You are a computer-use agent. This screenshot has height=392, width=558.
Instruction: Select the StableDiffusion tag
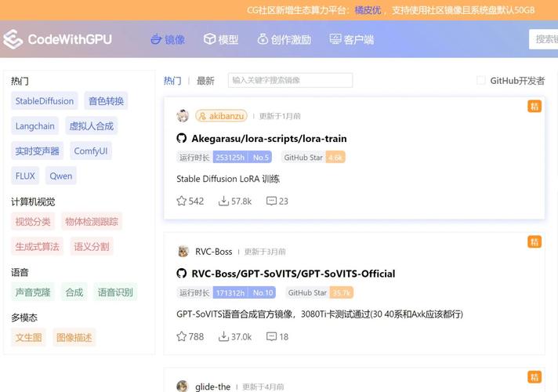click(x=45, y=101)
